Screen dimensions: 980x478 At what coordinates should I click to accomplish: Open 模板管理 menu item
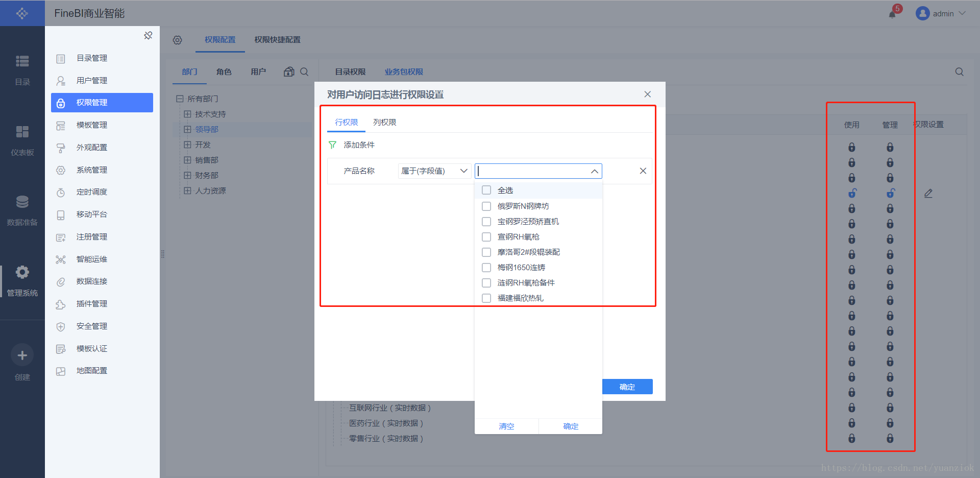point(102,125)
